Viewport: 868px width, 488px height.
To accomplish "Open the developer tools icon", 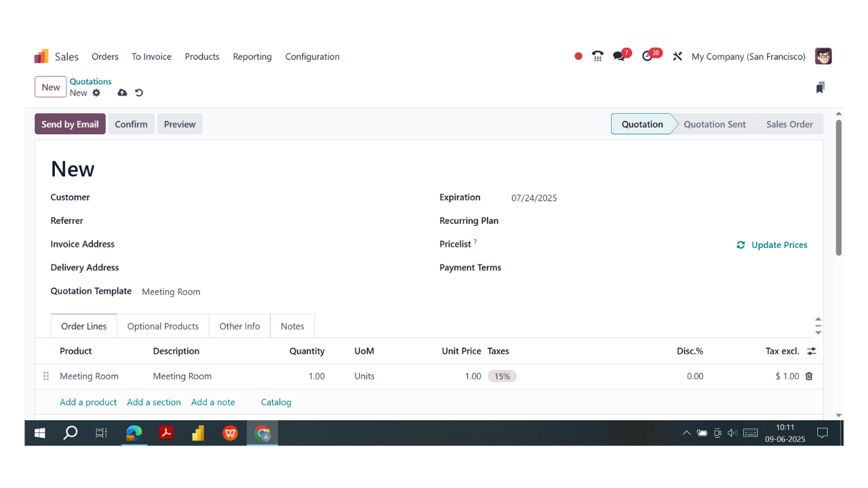I will coord(677,56).
